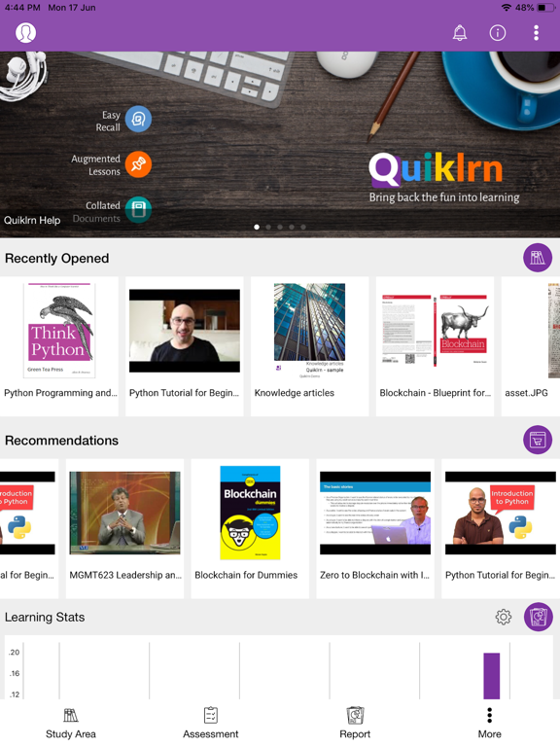Click 'Python Programming and...' title text
Screen dimensions: 560x747
60,393
